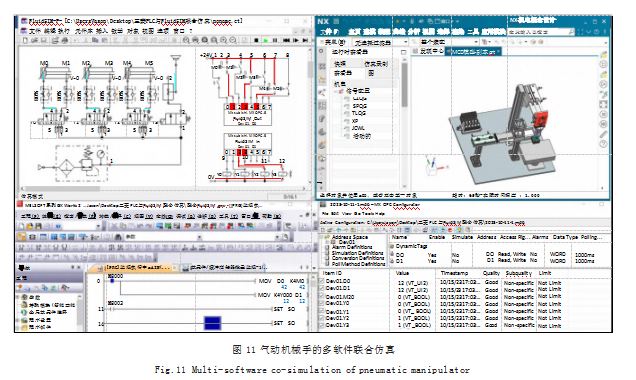Collapse the 信号适配 tree node in NX navigator
The width and height of the screenshot is (636, 380).
(336, 91)
